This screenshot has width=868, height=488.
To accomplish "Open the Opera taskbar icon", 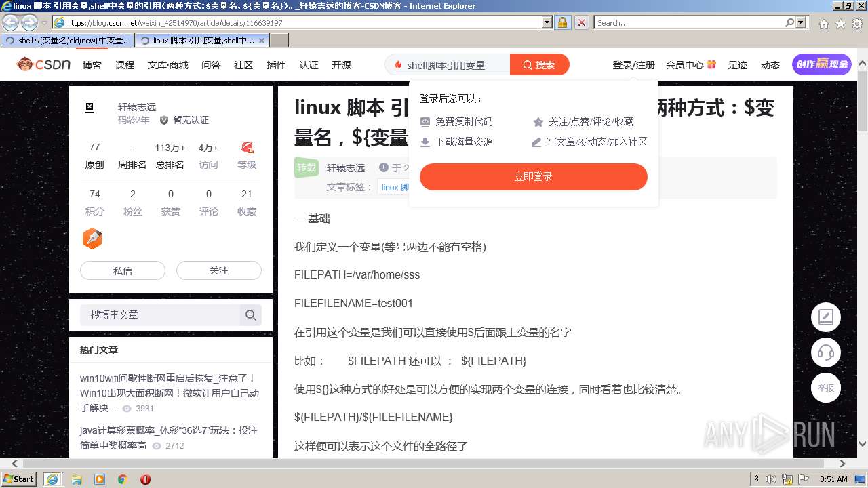I will (x=145, y=479).
